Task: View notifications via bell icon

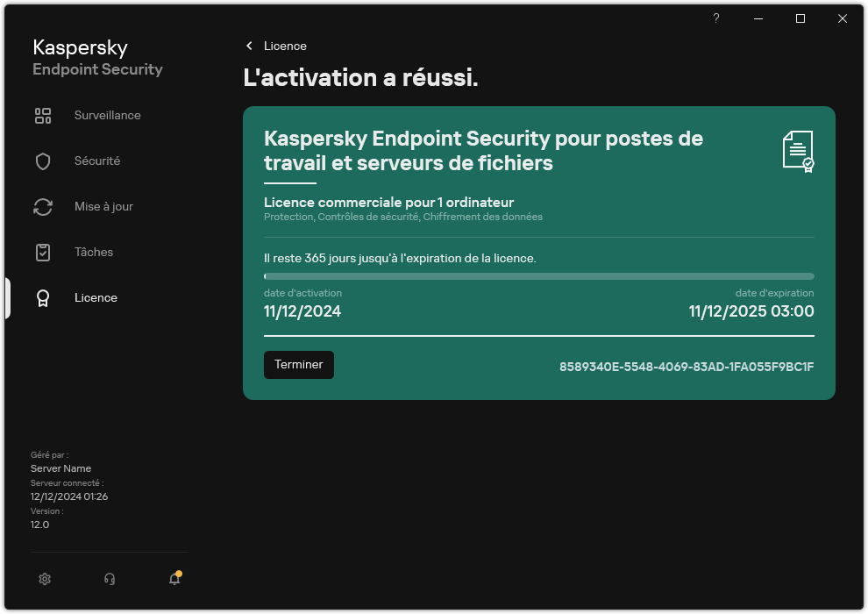Action: click(174, 579)
